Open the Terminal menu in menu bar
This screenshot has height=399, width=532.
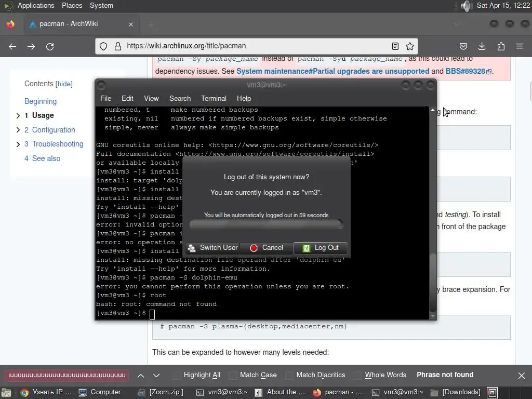[214, 98]
